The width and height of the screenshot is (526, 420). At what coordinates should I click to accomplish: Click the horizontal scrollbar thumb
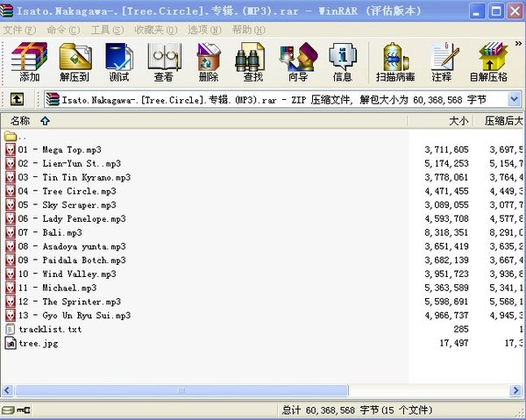(x=181, y=390)
